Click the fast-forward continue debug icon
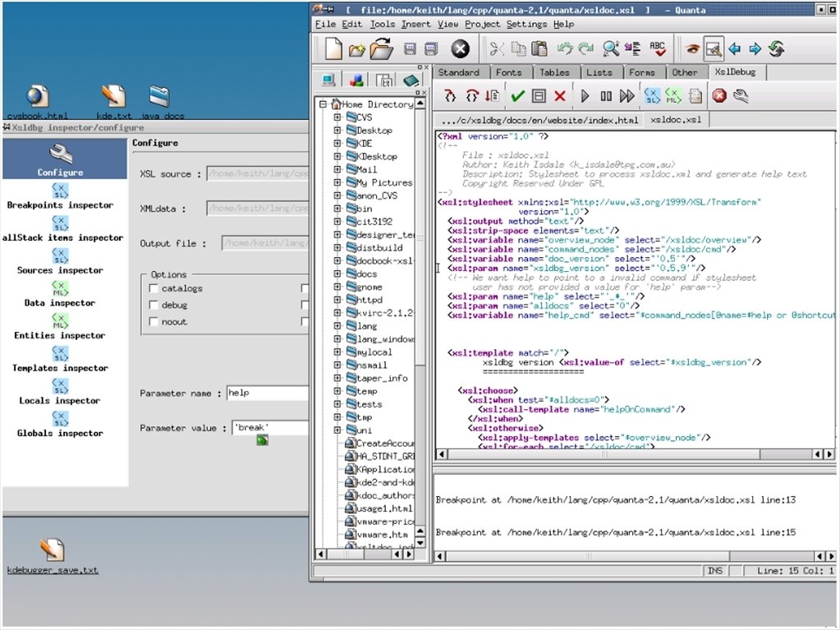Image resolution: width=840 pixels, height=630 pixels. click(x=627, y=96)
